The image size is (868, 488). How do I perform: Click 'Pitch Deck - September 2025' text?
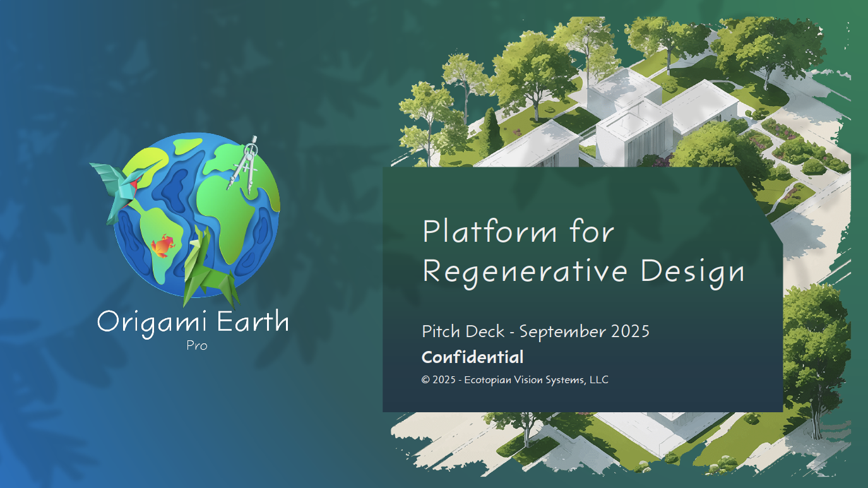(535, 331)
